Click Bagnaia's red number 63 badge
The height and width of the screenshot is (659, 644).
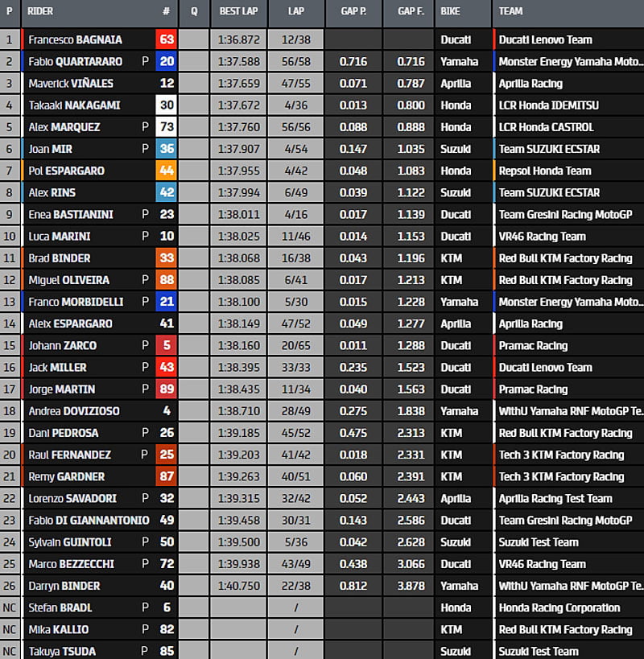point(167,39)
